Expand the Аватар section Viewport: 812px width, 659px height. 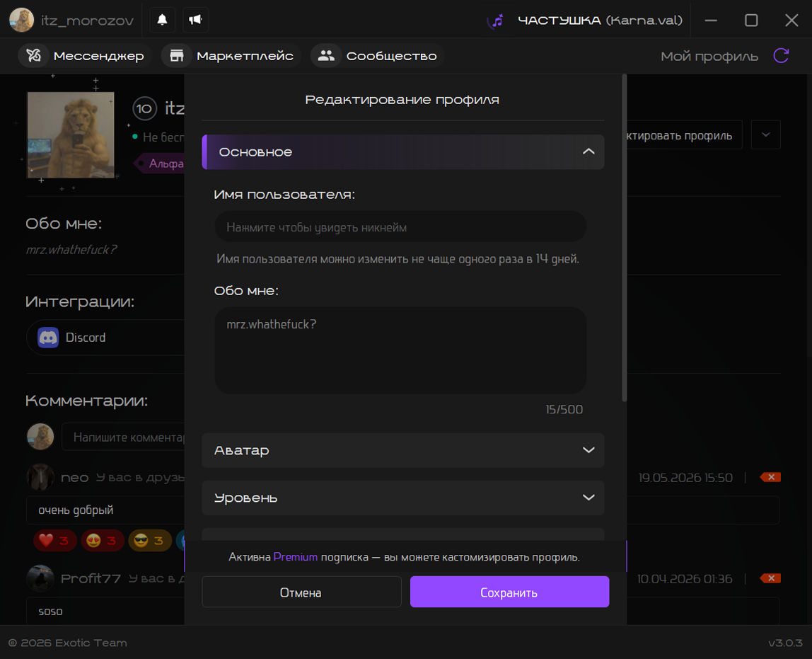(x=403, y=450)
